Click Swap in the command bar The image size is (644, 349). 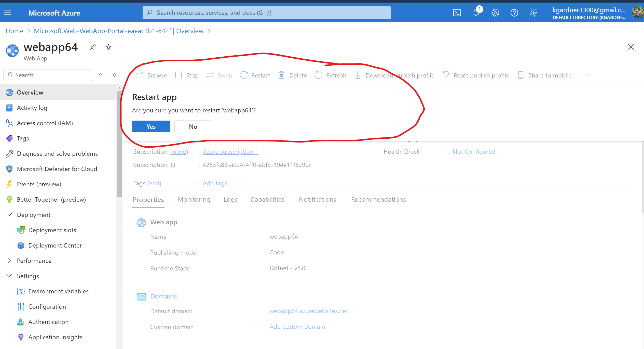pos(219,75)
